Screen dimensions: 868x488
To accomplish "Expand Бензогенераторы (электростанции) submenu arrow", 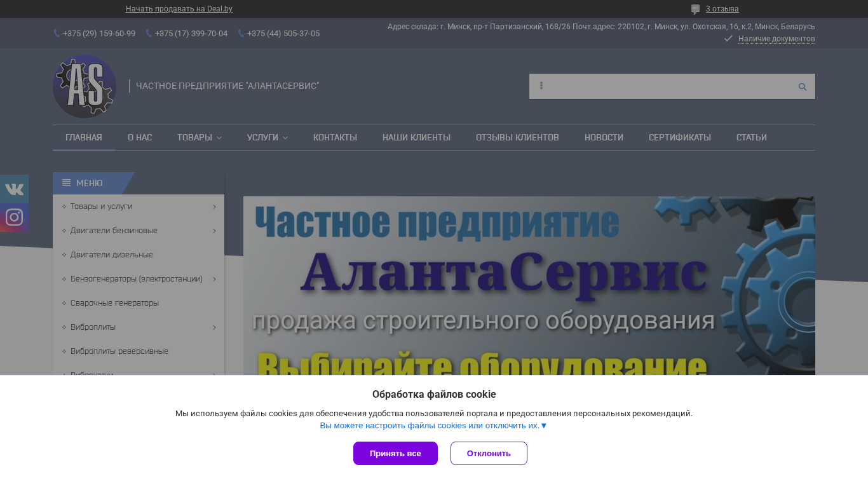I will pyautogui.click(x=214, y=279).
